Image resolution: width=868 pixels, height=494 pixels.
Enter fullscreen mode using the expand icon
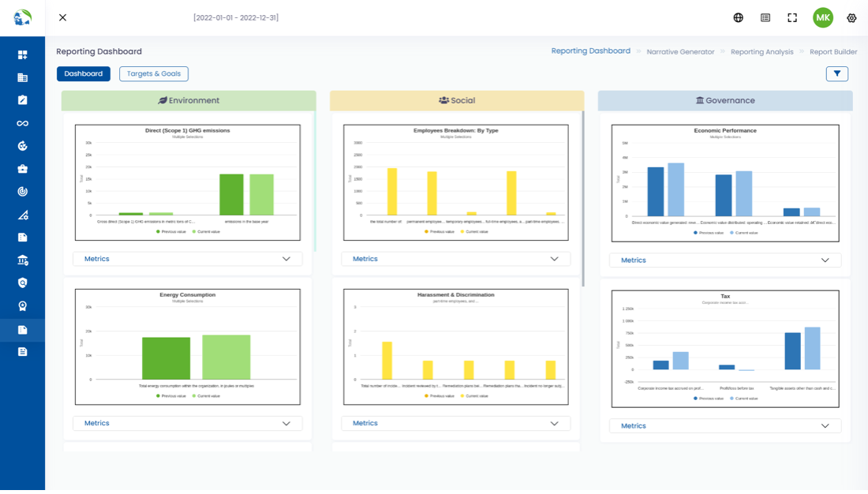[x=792, y=17]
